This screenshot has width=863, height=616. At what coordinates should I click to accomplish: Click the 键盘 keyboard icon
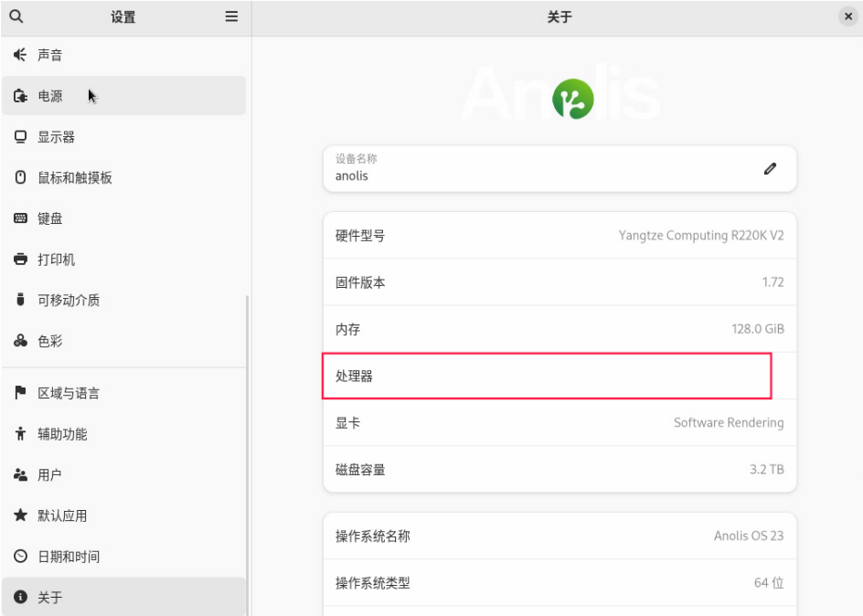20,218
